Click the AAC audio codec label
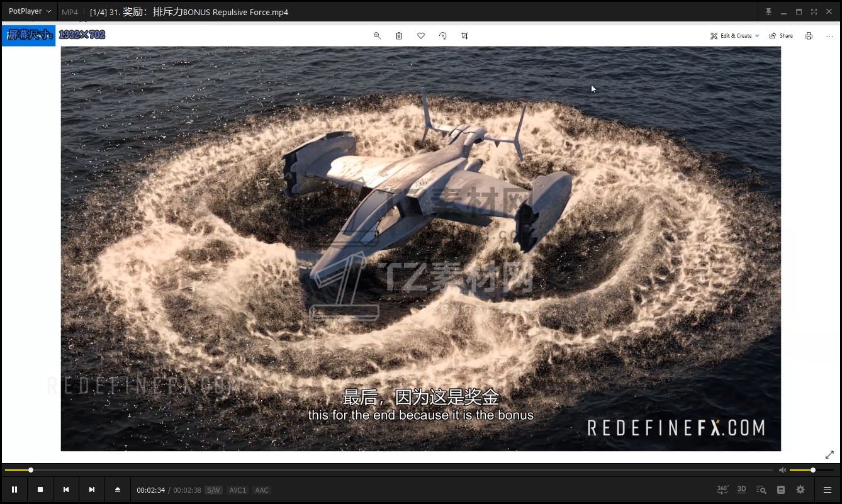 coord(262,490)
